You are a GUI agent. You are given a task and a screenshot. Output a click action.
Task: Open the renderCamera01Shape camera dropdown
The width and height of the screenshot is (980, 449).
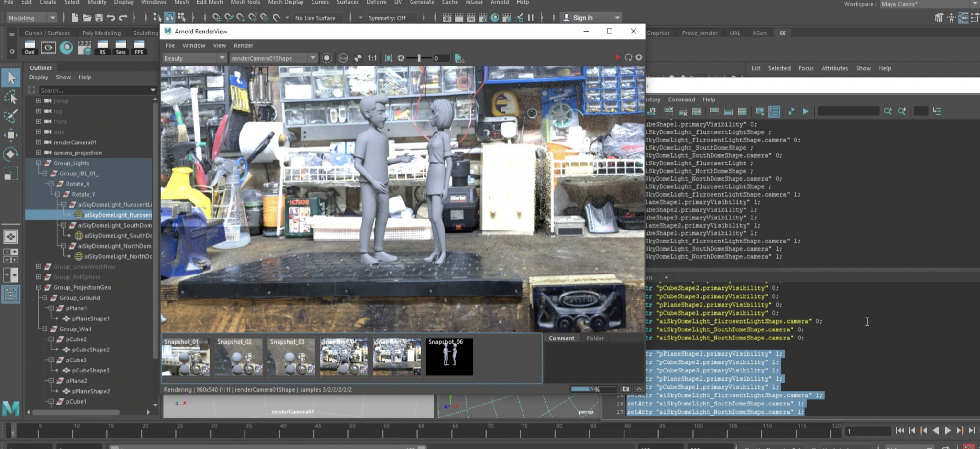273,58
